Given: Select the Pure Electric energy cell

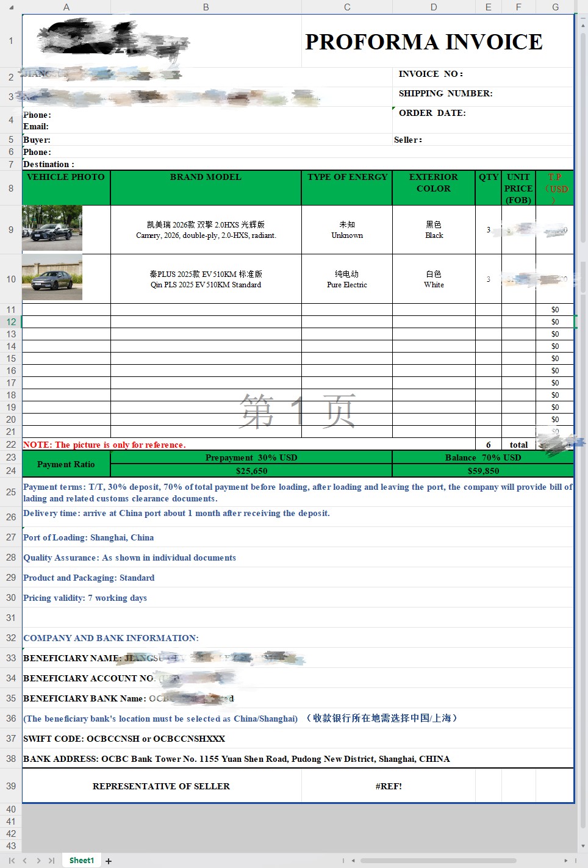Looking at the screenshot, I should tap(347, 279).
